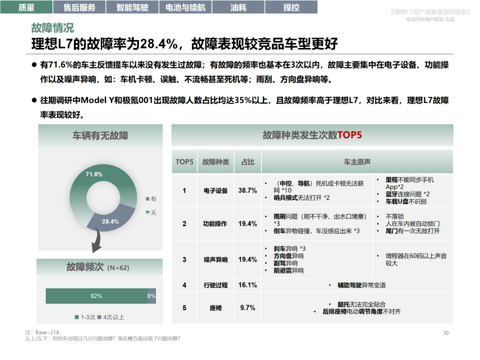Click the rank number 5 cell
480x360 pixels.
(184, 308)
